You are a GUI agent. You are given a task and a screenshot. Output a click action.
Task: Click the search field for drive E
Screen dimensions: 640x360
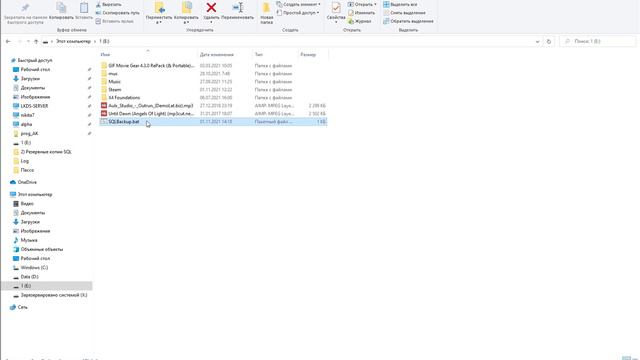click(x=598, y=41)
